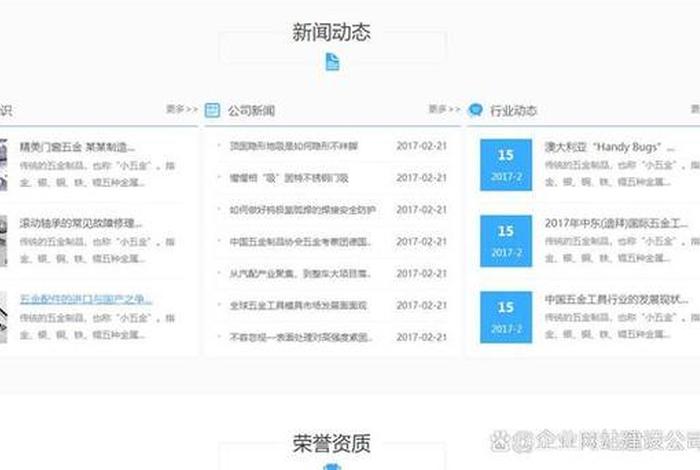Open article 澳大利亚 "Handy Bugs"
The width and height of the screenshot is (700, 470).
pyautogui.click(x=610, y=147)
